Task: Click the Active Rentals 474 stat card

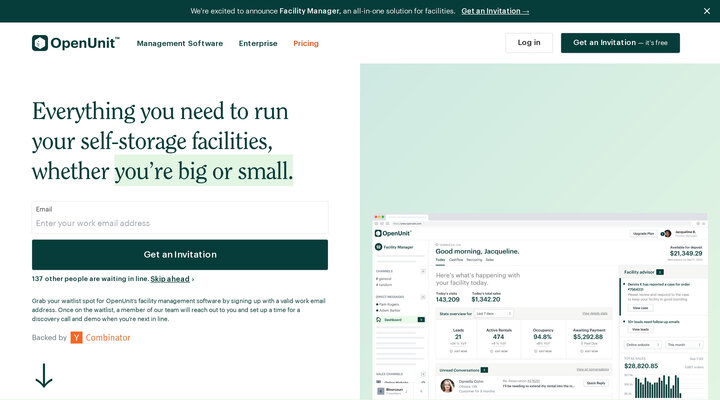Action: [499, 340]
